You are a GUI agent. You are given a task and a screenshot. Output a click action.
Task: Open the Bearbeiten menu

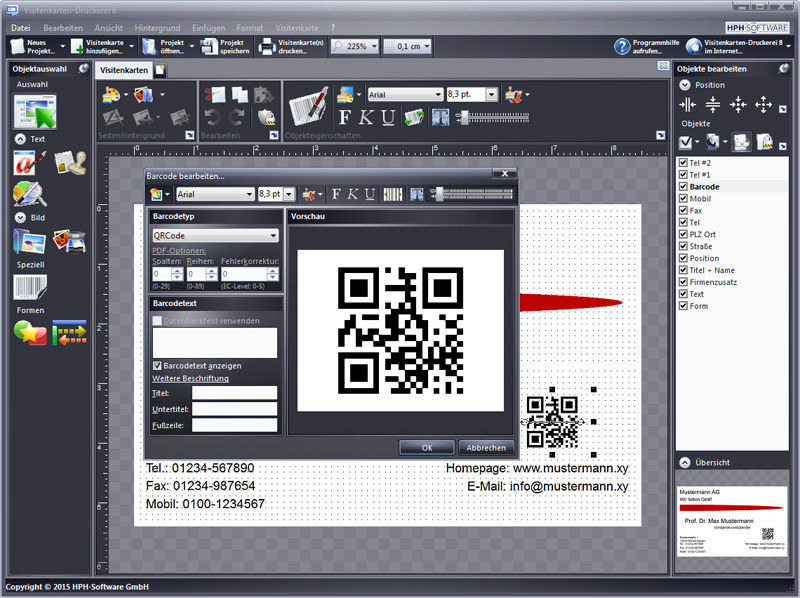click(63, 28)
